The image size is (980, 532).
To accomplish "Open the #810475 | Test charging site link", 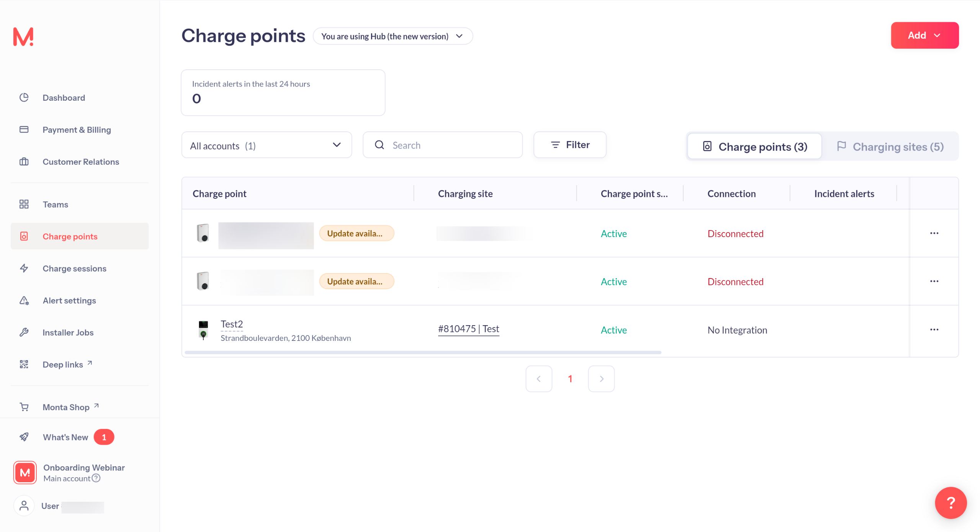I will (x=468, y=329).
